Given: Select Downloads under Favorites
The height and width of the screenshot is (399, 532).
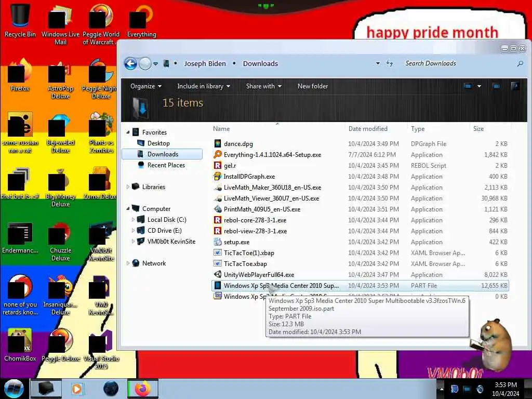Looking at the screenshot, I should pyautogui.click(x=162, y=154).
